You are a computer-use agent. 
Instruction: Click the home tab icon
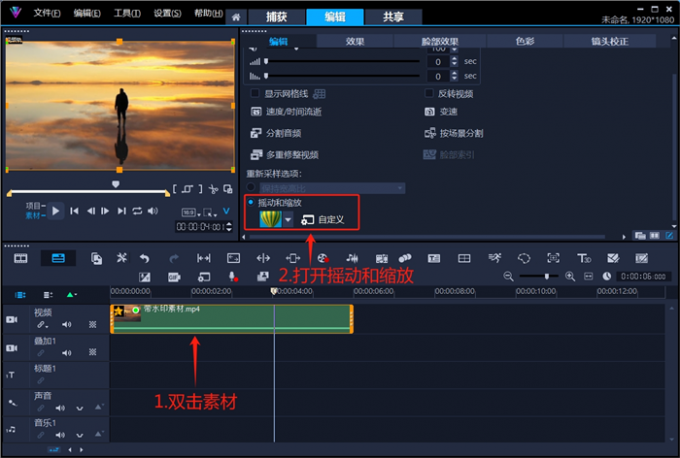click(236, 17)
